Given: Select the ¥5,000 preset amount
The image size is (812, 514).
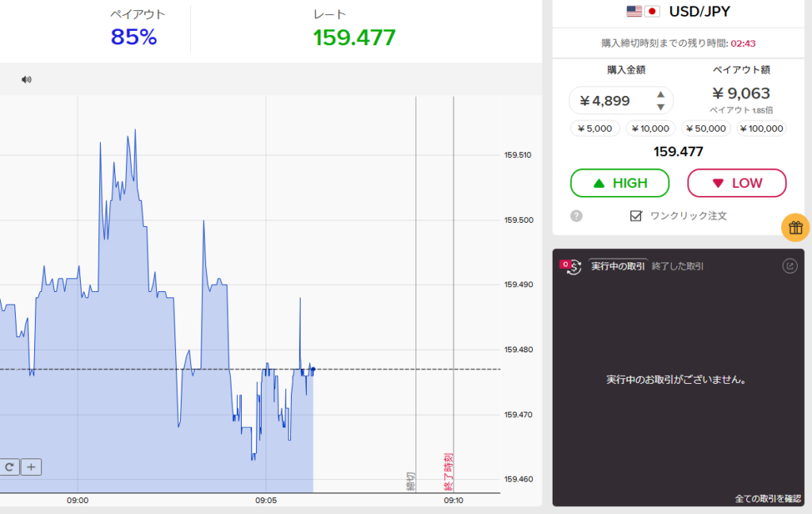Looking at the screenshot, I should pyautogui.click(x=594, y=128).
